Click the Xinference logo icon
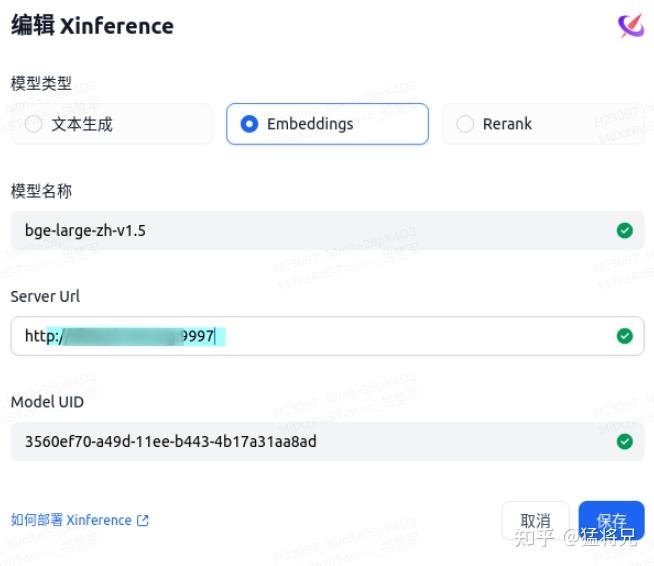654x566 pixels. 630,26
